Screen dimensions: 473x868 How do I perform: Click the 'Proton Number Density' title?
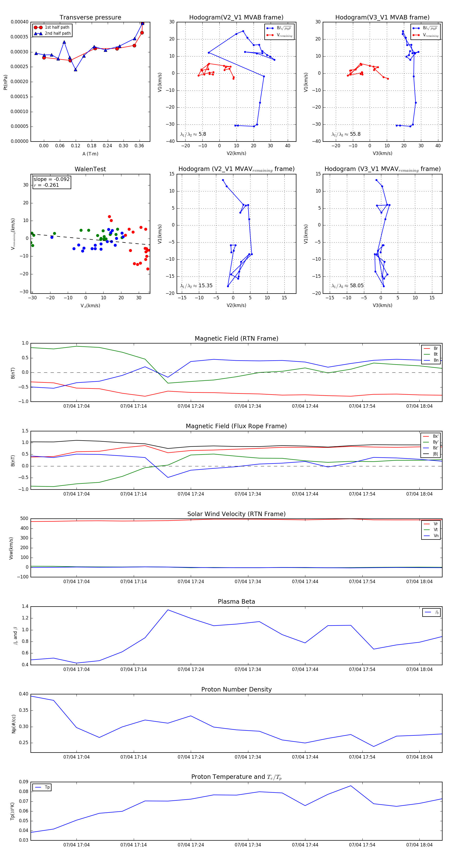tap(236, 689)
